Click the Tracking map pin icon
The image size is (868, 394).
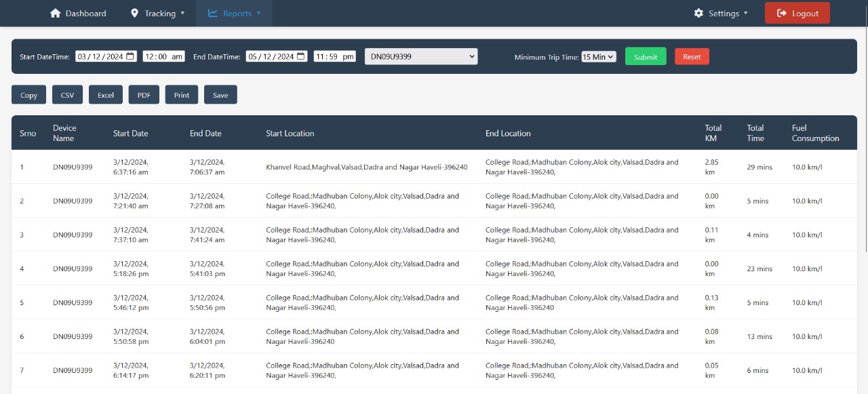(x=133, y=13)
